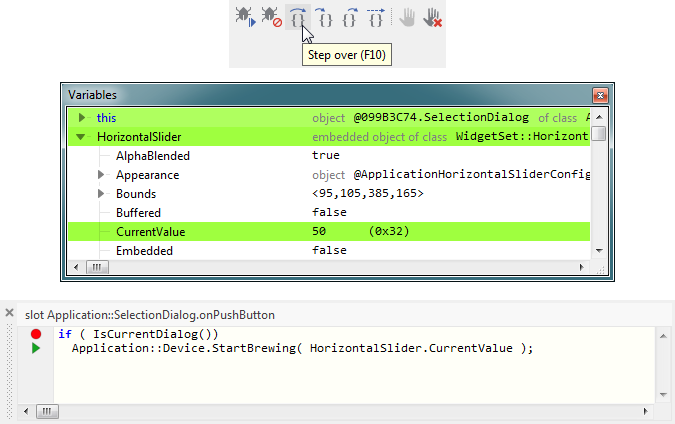Expand the Appearance property node
Screen dimensions: 675x424
coord(101,175)
